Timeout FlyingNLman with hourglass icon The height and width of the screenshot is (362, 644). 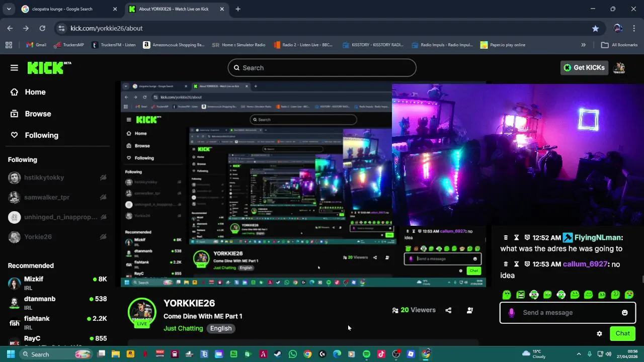click(516, 238)
